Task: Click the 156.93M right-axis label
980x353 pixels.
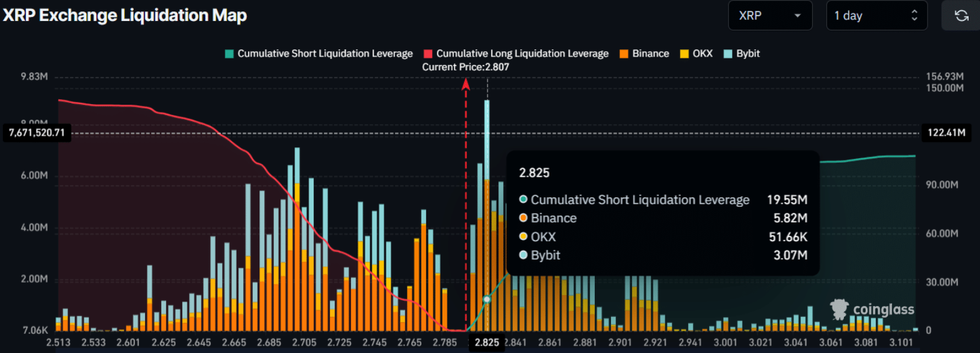Action: 944,76
